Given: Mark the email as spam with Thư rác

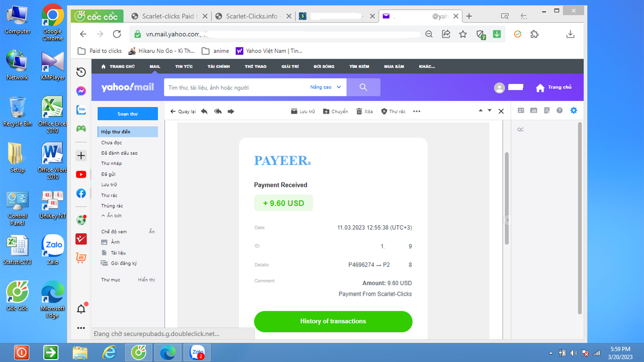Looking at the screenshot, I should pos(393,112).
